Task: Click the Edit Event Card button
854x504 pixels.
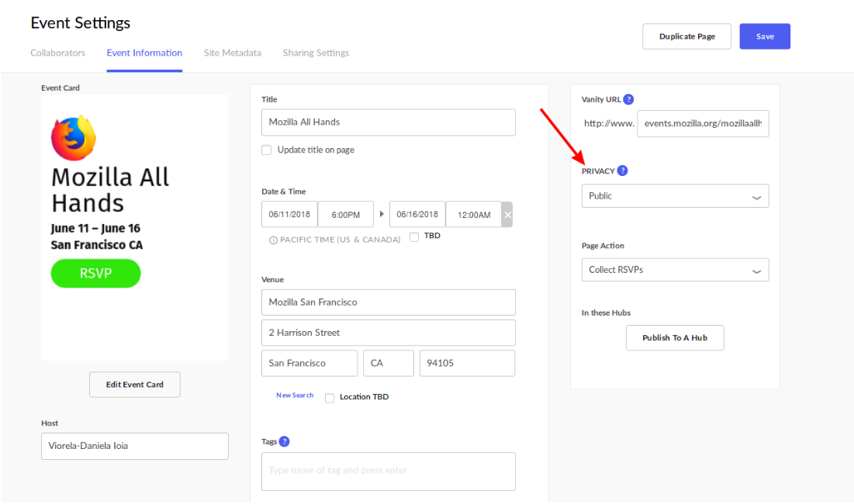Action: (134, 385)
